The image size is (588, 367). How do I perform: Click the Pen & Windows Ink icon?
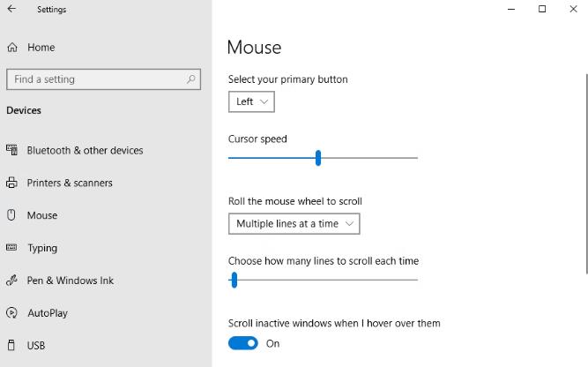pyautogui.click(x=11, y=281)
